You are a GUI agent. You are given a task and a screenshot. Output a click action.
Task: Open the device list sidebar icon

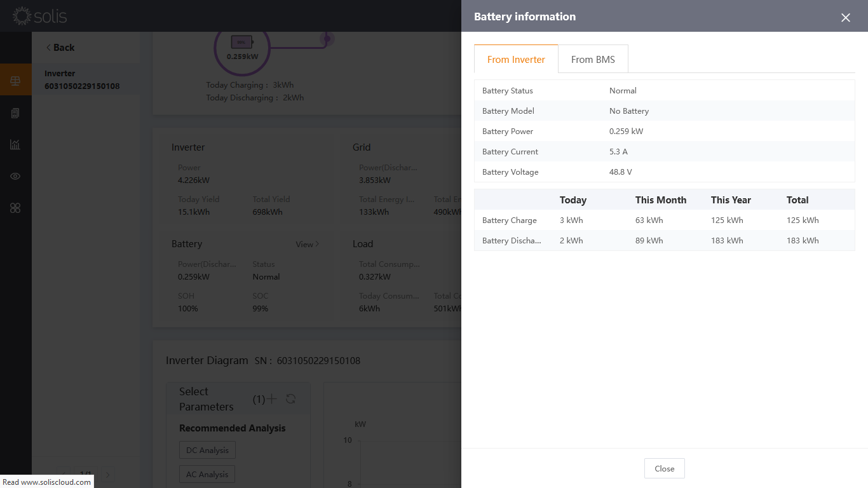click(15, 113)
